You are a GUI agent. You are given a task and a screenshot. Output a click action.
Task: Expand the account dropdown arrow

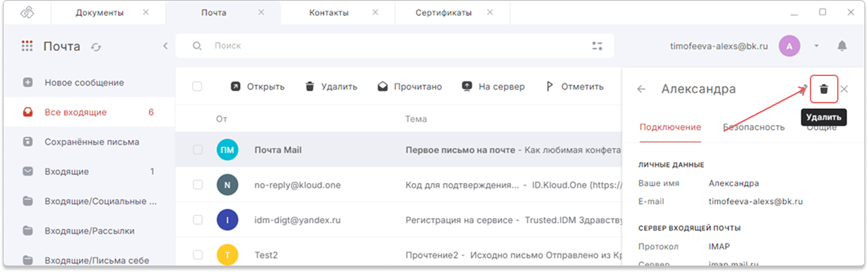click(816, 46)
